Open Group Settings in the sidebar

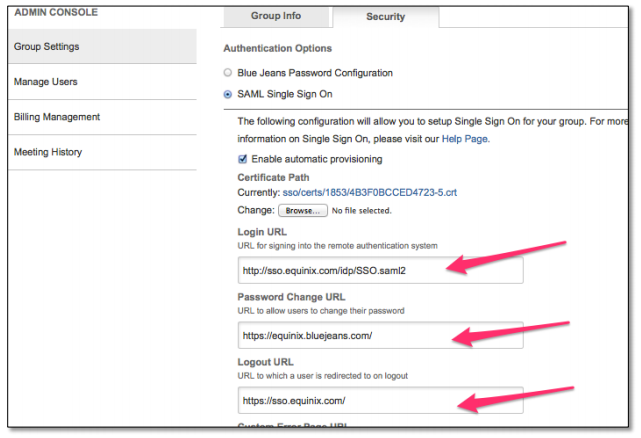pos(47,46)
